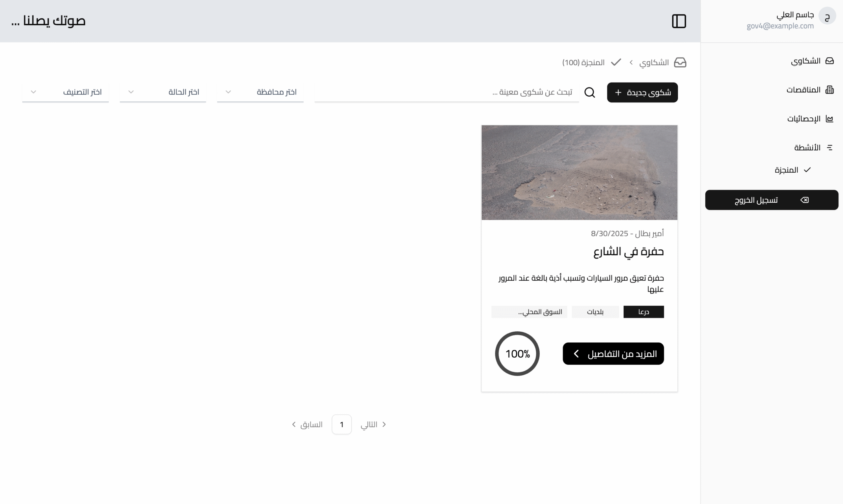The image size is (843, 504).
Task: Open the اختر محافظة dropdown
Action: [260, 92]
